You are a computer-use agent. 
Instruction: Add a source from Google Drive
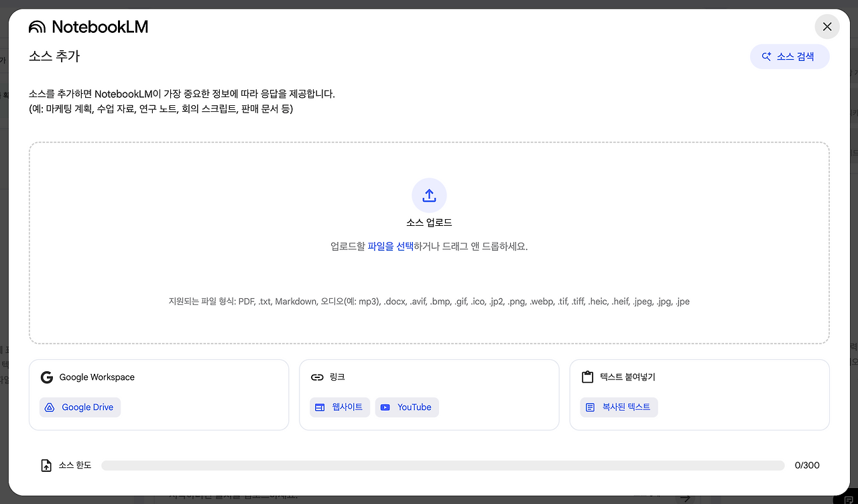pyautogui.click(x=80, y=407)
